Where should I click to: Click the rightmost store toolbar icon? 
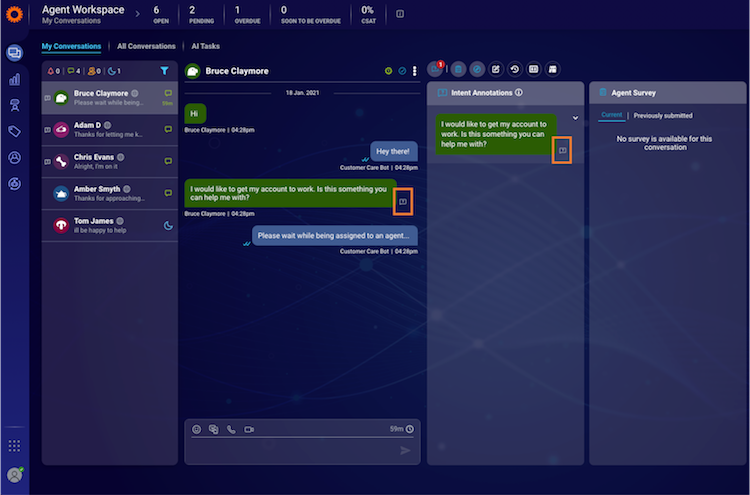[x=552, y=69]
